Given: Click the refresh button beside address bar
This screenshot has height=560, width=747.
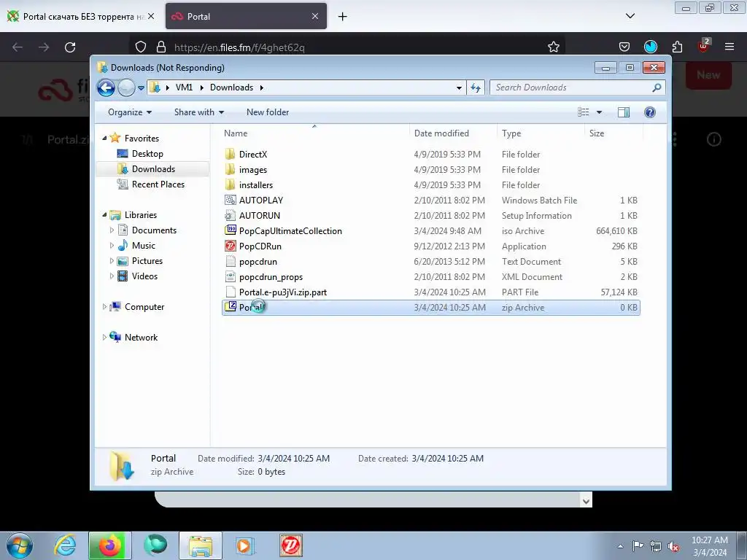Looking at the screenshot, I should [x=476, y=87].
